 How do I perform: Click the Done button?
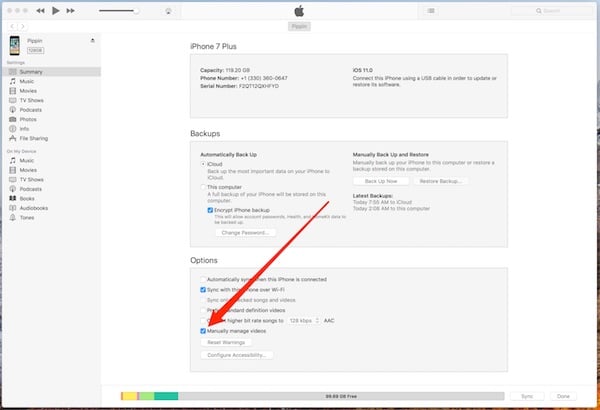click(563, 396)
